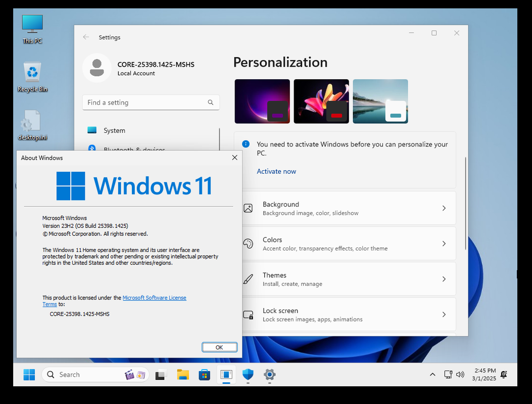This screenshot has width=532, height=404.
Task: Expand the Background settings chevron
Action: (444, 208)
